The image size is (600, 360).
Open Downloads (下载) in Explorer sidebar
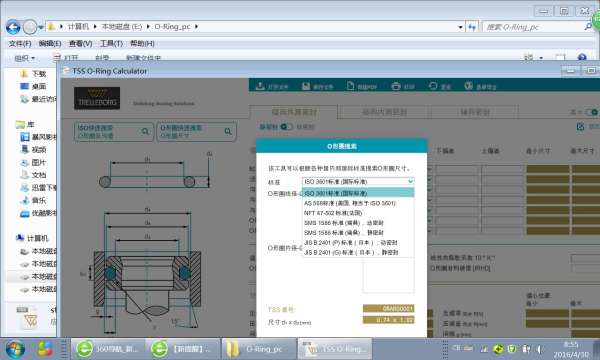[x=39, y=73]
